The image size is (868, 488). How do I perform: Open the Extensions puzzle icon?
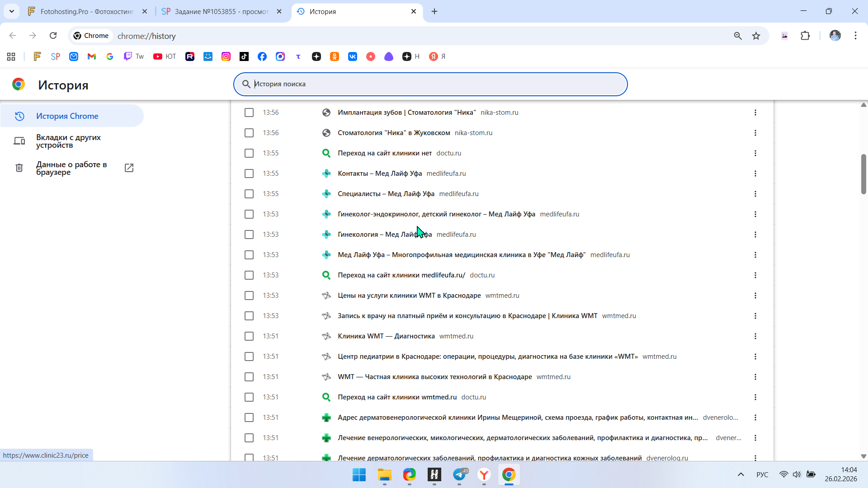tap(805, 36)
